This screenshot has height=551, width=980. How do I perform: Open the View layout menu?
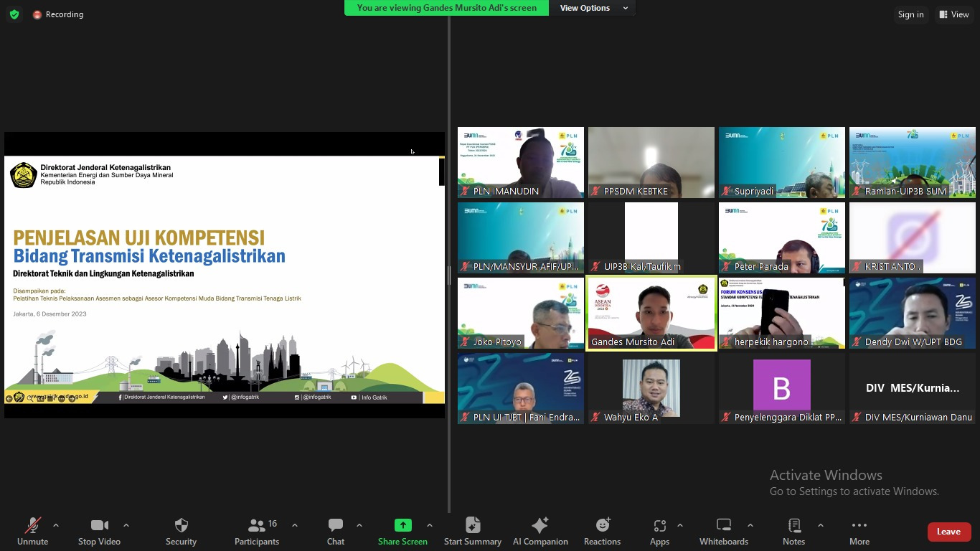click(954, 14)
